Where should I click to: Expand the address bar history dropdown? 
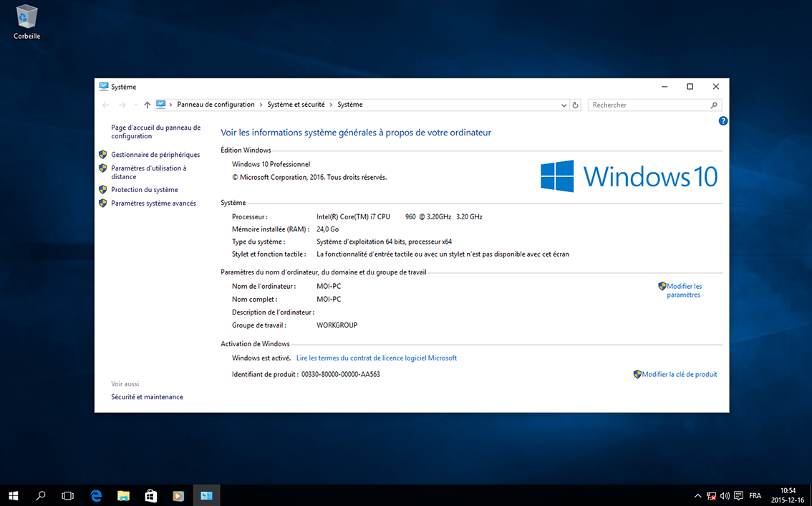click(564, 105)
